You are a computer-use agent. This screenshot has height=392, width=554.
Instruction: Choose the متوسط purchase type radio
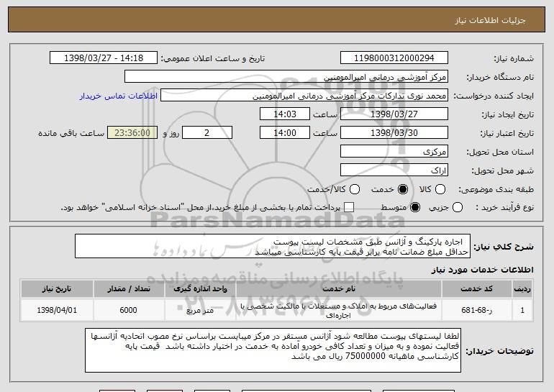(415, 207)
